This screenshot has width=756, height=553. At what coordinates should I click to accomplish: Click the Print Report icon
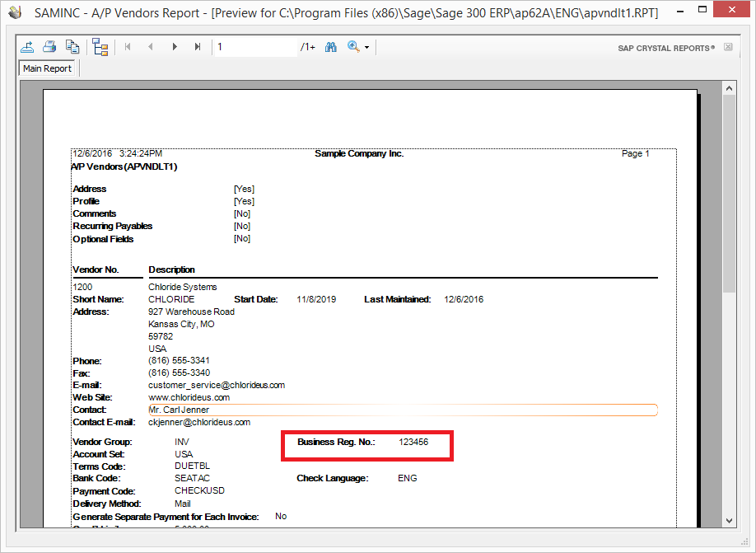(49, 47)
